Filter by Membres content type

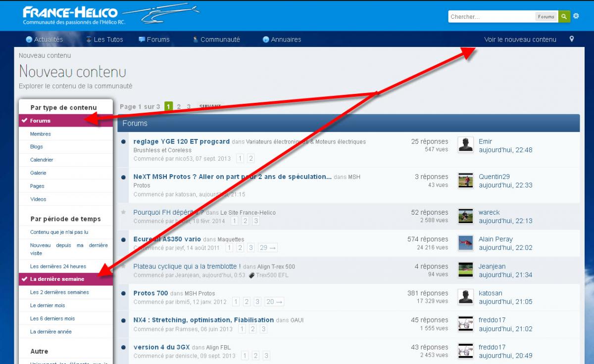point(66,134)
